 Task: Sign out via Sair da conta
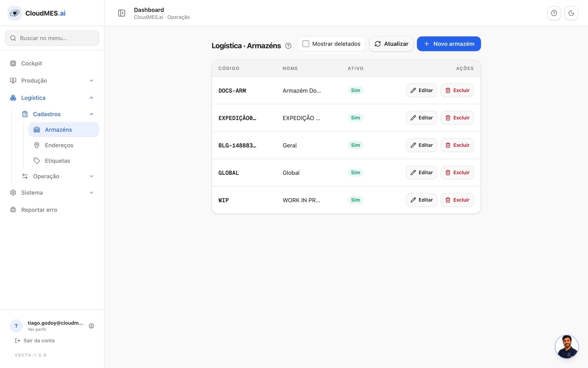[x=35, y=340]
